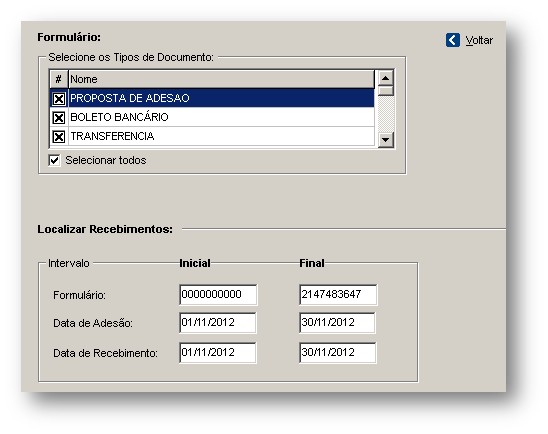548x434 pixels.
Task: Click the initial Data de Adesão field
Action: coord(218,323)
